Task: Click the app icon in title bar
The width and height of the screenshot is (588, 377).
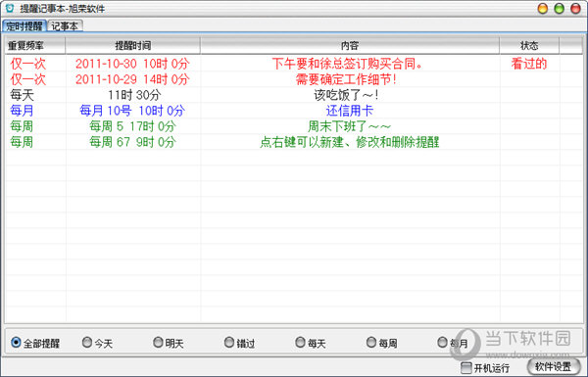Action: (x=10, y=8)
